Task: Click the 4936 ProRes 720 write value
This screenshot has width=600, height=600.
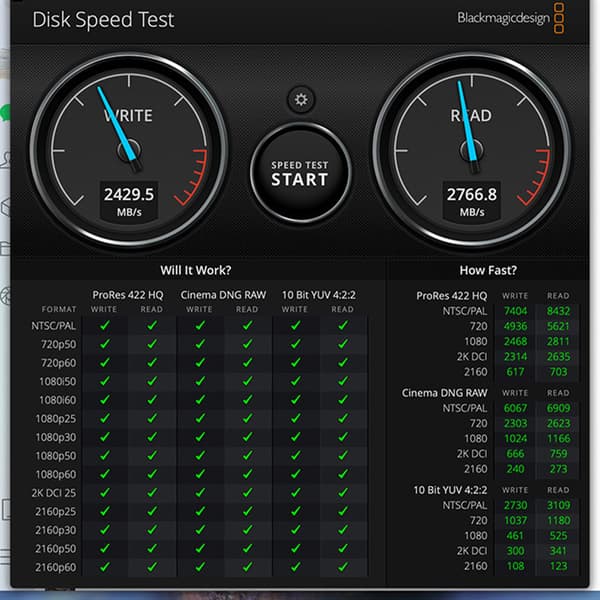Action: click(x=515, y=326)
